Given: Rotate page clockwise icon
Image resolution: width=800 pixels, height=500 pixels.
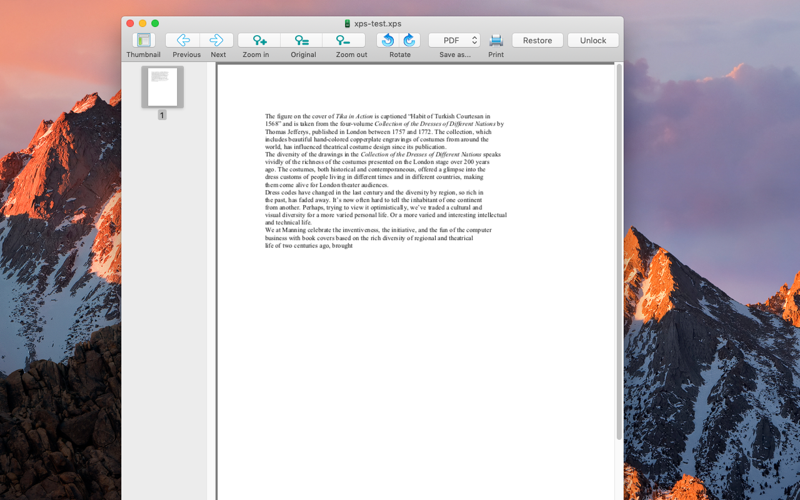Looking at the screenshot, I should pyautogui.click(x=409, y=40).
